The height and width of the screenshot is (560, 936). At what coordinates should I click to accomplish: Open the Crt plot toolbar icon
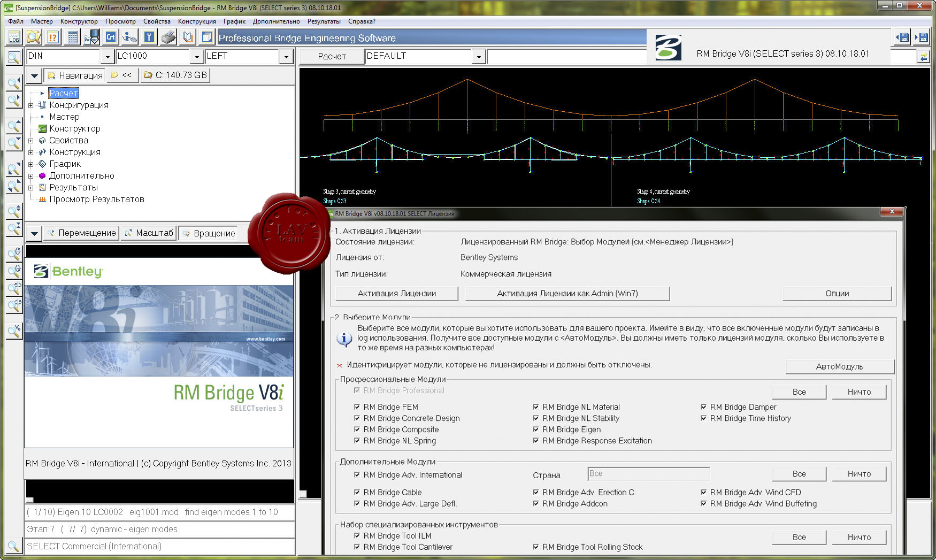111,37
